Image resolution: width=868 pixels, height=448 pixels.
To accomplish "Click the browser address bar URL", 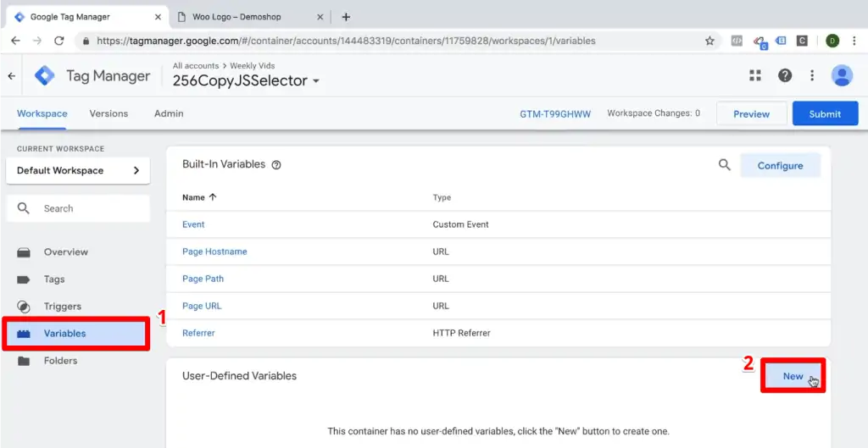I will click(x=346, y=41).
